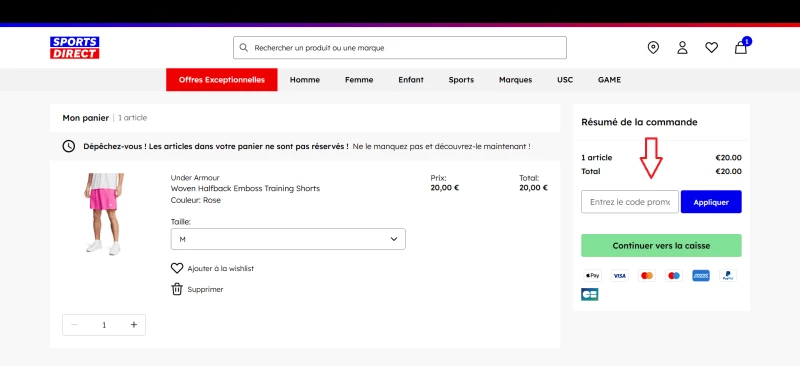
Task: Click the search magnifier icon
Action: 244,47
